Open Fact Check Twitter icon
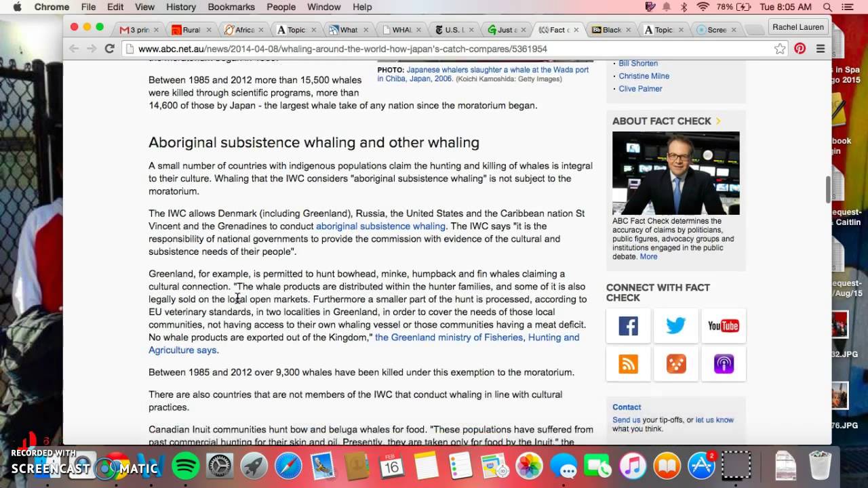The width and height of the screenshot is (868, 488). [x=676, y=326]
